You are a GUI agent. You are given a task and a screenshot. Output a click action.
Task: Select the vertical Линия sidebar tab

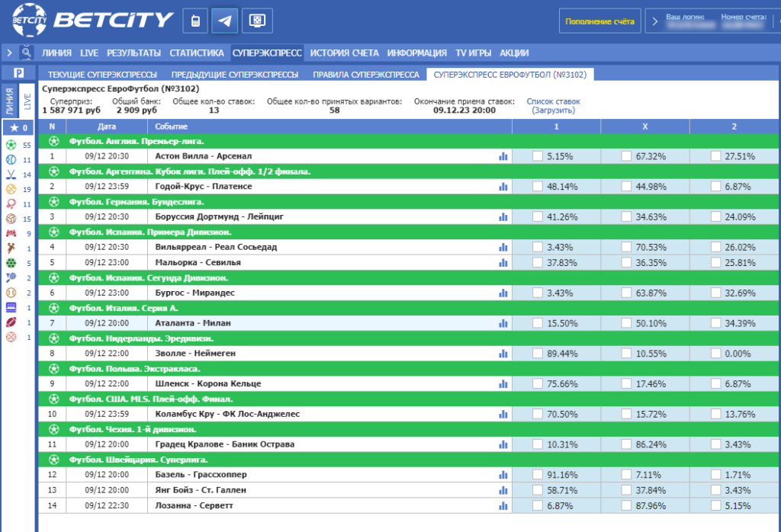[10, 101]
